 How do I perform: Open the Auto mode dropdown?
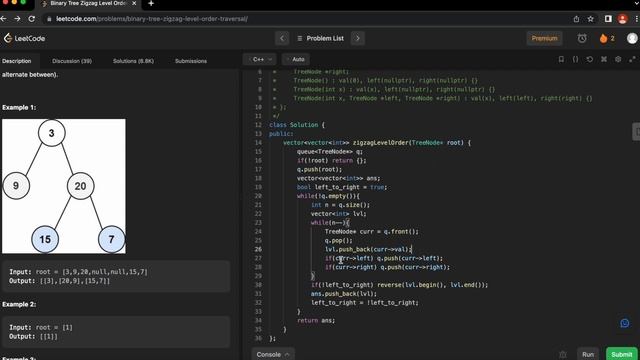(296, 59)
